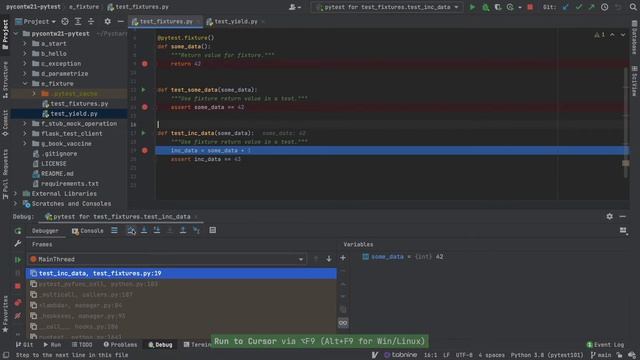Run test_inc_data via gutter arrow

pos(143,133)
